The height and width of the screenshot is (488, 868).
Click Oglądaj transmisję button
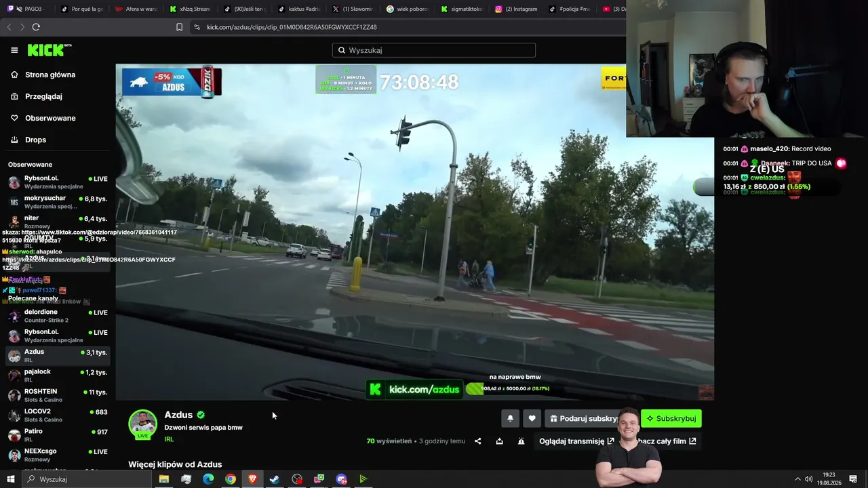point(576,441)
